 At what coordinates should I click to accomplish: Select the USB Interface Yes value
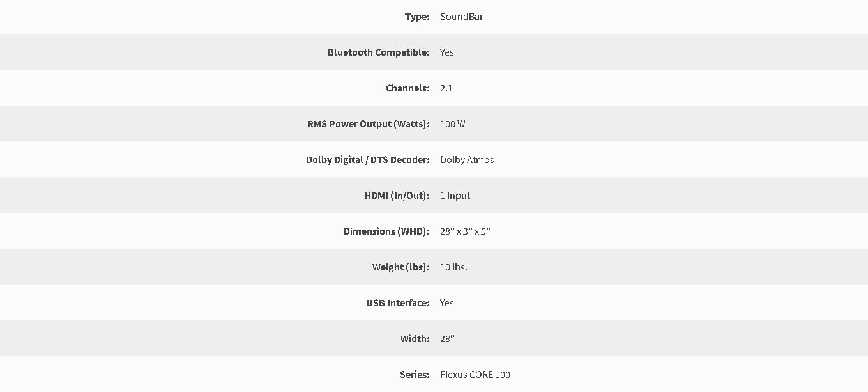(447, 303)
